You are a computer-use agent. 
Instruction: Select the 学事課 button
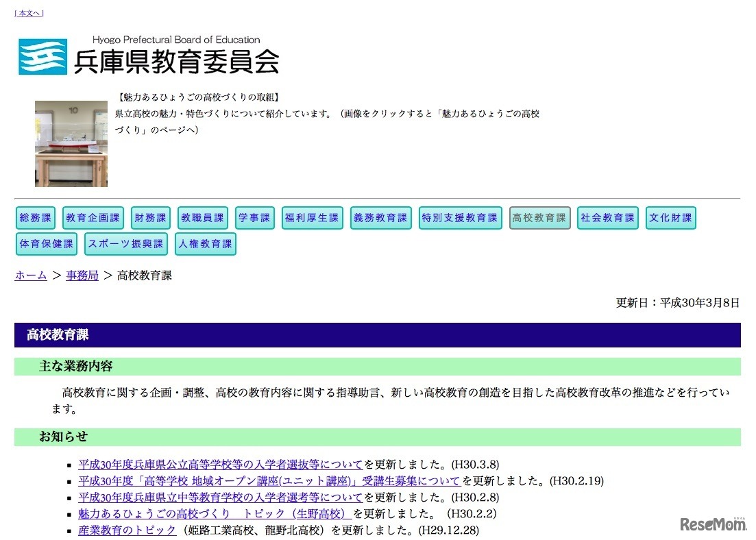click(x=254, y=217)
